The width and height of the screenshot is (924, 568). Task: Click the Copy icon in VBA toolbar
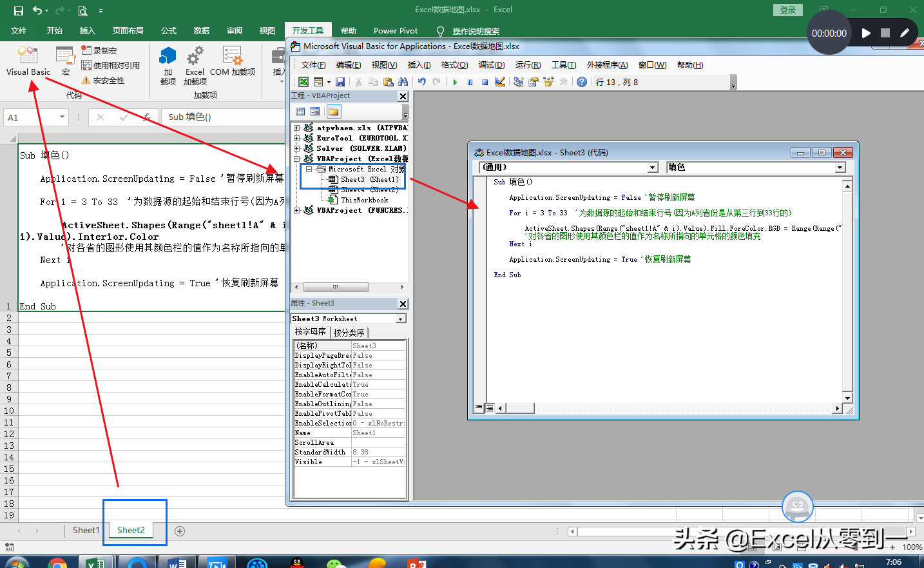[x=373, y=82]
